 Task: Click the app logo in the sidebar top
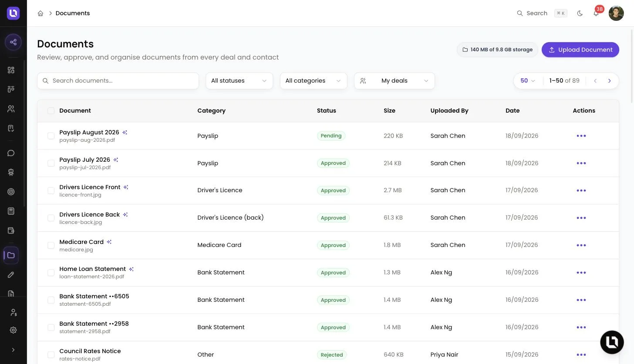pos(13,13)
